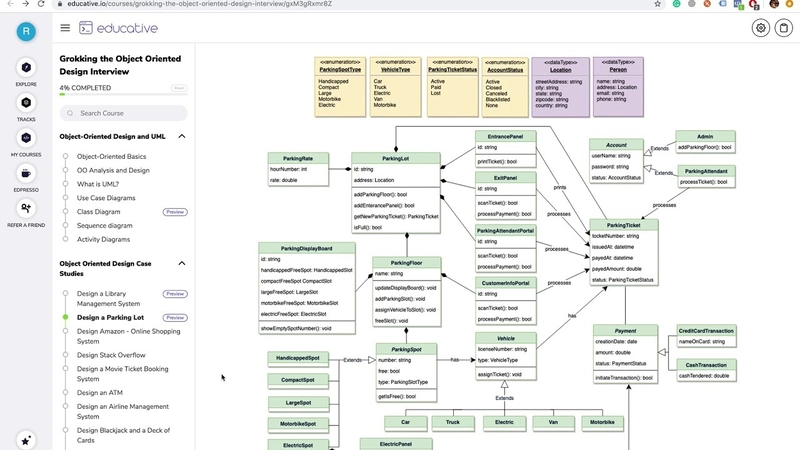The image size is (800, 450).
Task: Click the Explore sidebar icon
Action: click(x=26, y=68)
